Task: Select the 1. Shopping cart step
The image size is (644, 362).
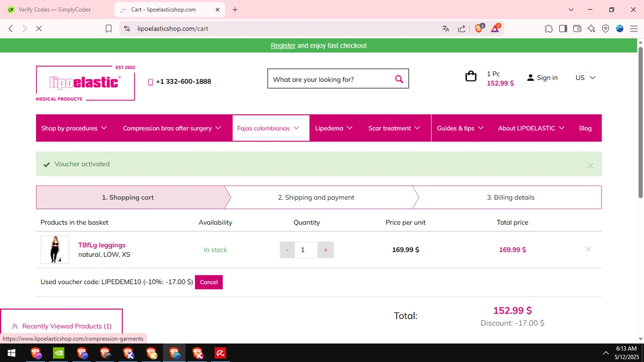Action: [128, 198]
